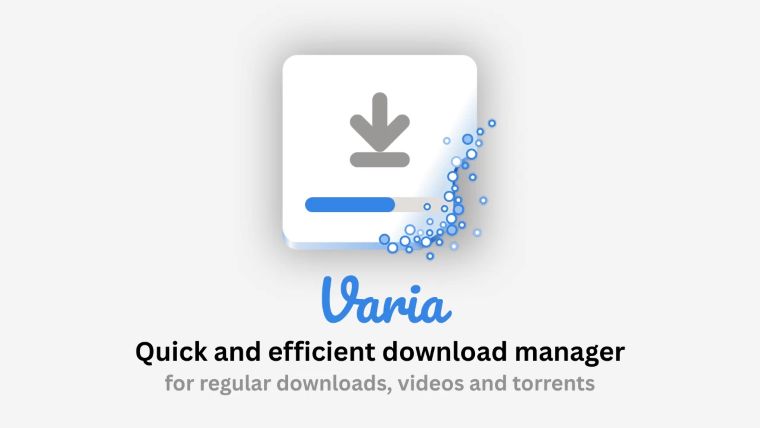Viewport: 760px width, 428px height.
Task: Click the word "videos" in gray subtitle
Action: coord(430,383)
